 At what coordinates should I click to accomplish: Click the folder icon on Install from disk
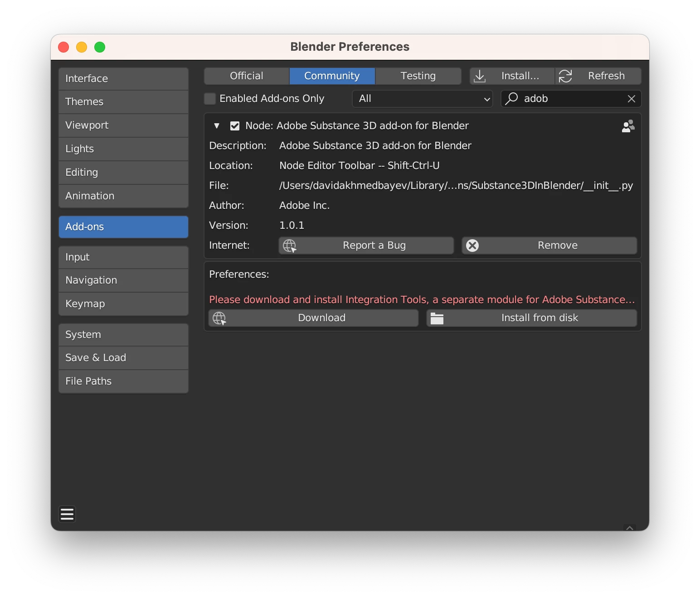(437, 318)
